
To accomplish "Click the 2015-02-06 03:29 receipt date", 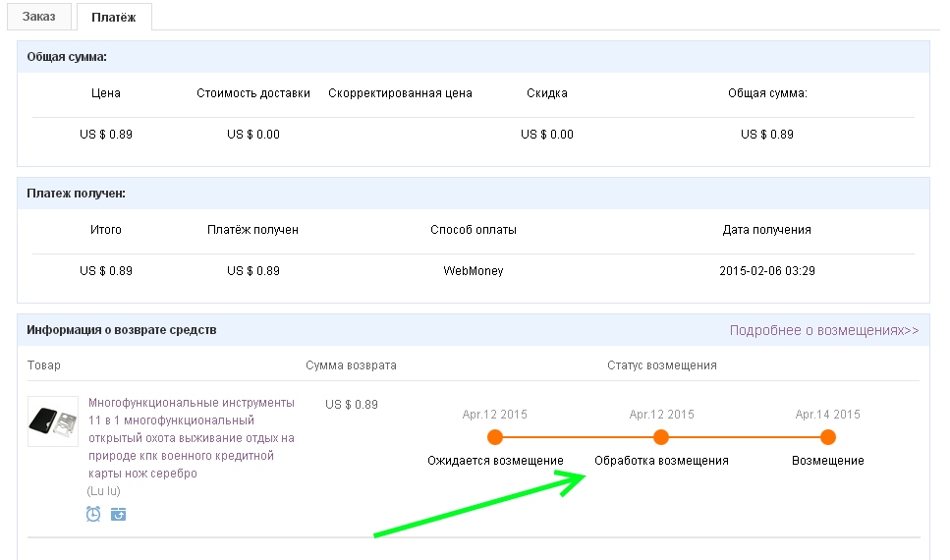I will 767,271.
